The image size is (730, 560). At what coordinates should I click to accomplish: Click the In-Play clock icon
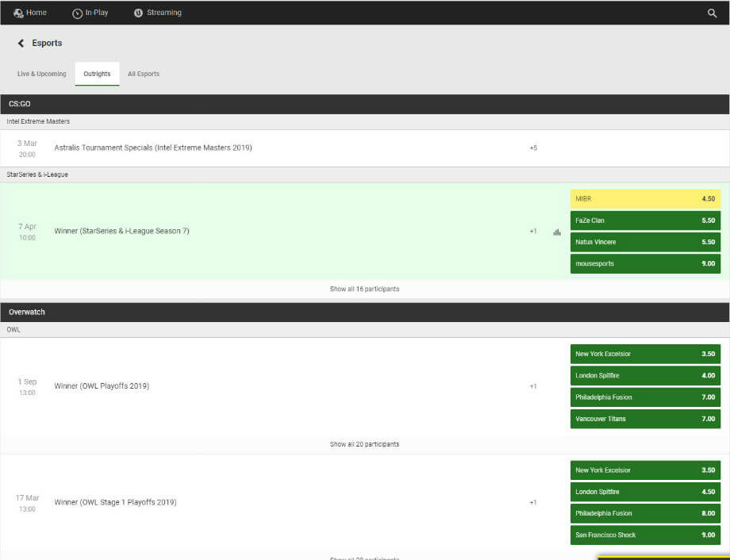click(x=77, y=13)
